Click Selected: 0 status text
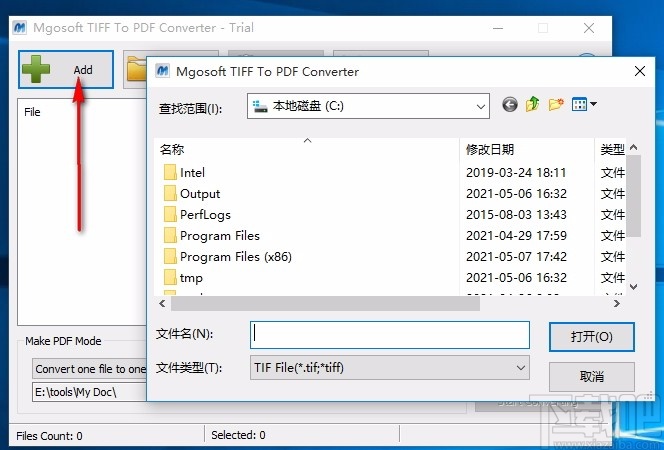This screenshot has width=664, height=450. pos(238,435)
